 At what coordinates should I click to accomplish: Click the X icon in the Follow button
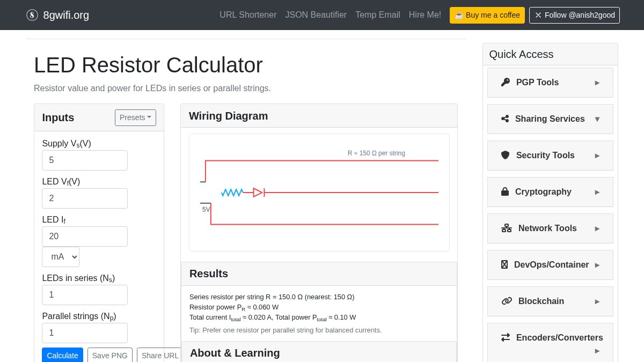coord(538,15)
